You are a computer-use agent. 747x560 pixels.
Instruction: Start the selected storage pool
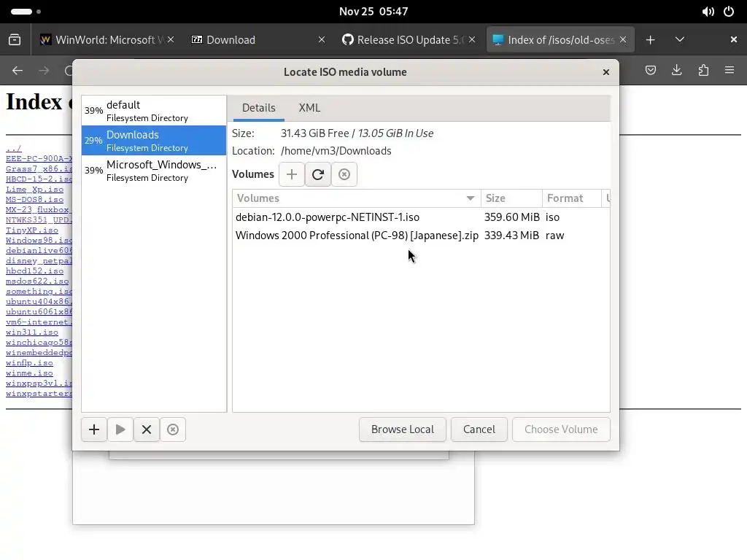click(120, 429)
